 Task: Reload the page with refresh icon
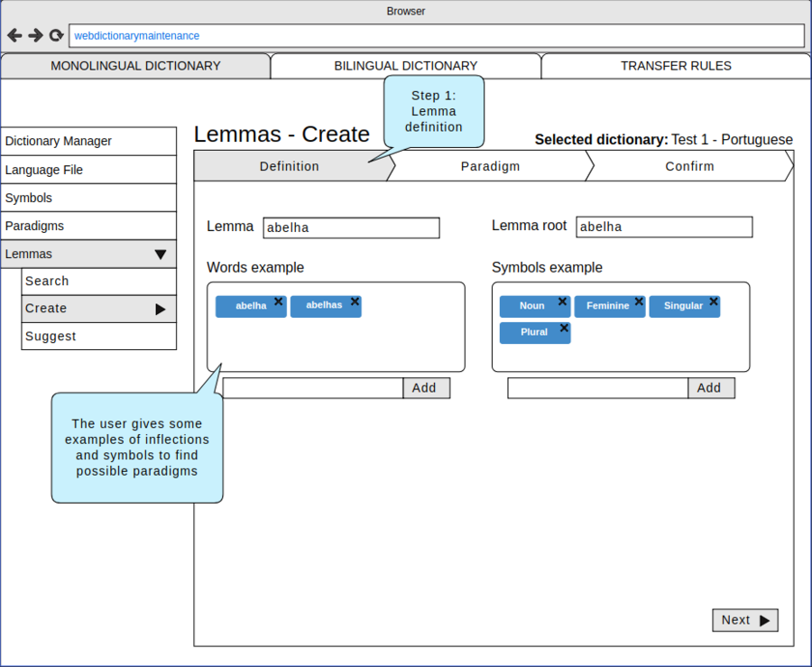coord(56,35)
